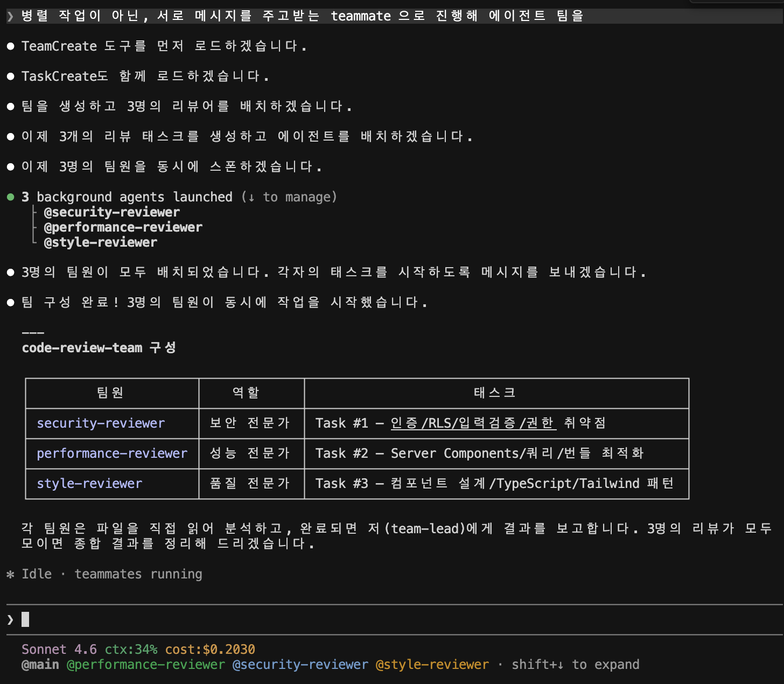The width and height of the screenshot is (784, 684).
Task: Click the prompt chevron before the cursor
Action: tap(10, 619)
